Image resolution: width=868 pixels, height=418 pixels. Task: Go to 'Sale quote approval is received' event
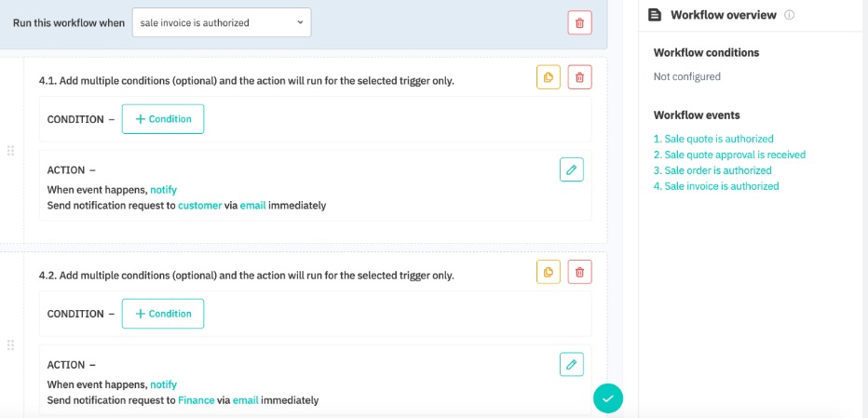[729, 155]
